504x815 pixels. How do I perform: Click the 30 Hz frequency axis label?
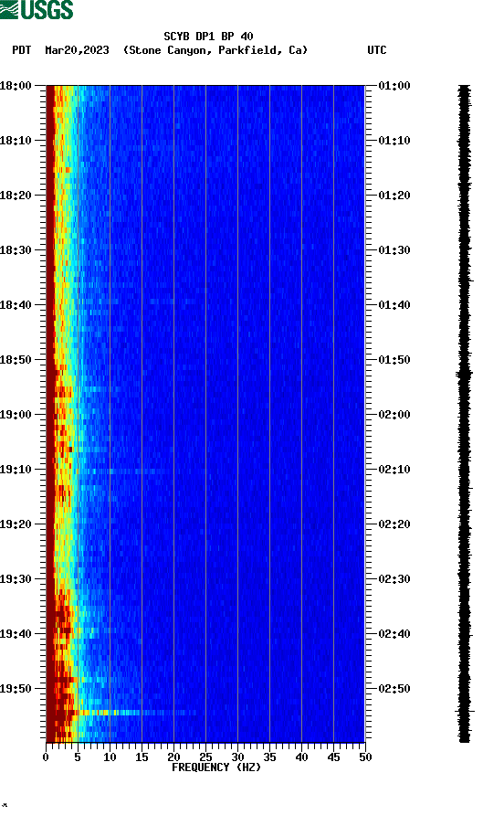pos(237,757)
